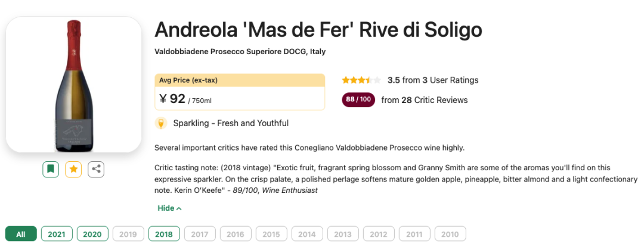The width and height of the screenshot is (644, 247).
Task: Choose the 2019 vintage tab
Action: click(128, 234)
